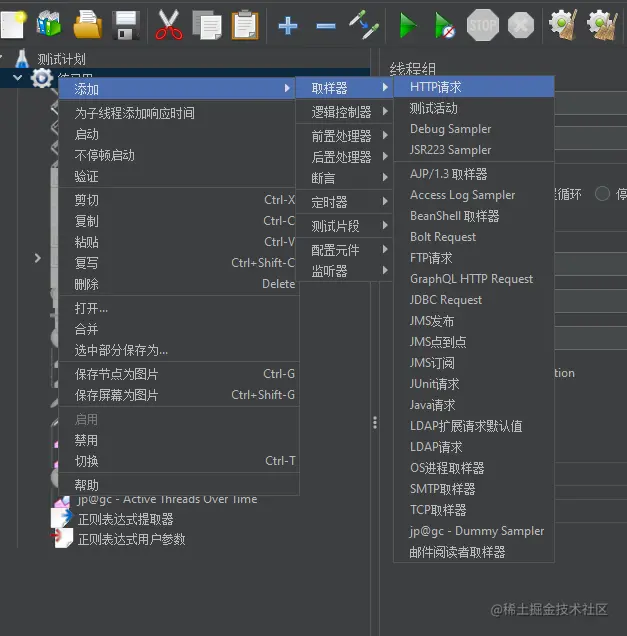Open the 断言 submenu
Screen dimensions: 627x636
[344, 178]
